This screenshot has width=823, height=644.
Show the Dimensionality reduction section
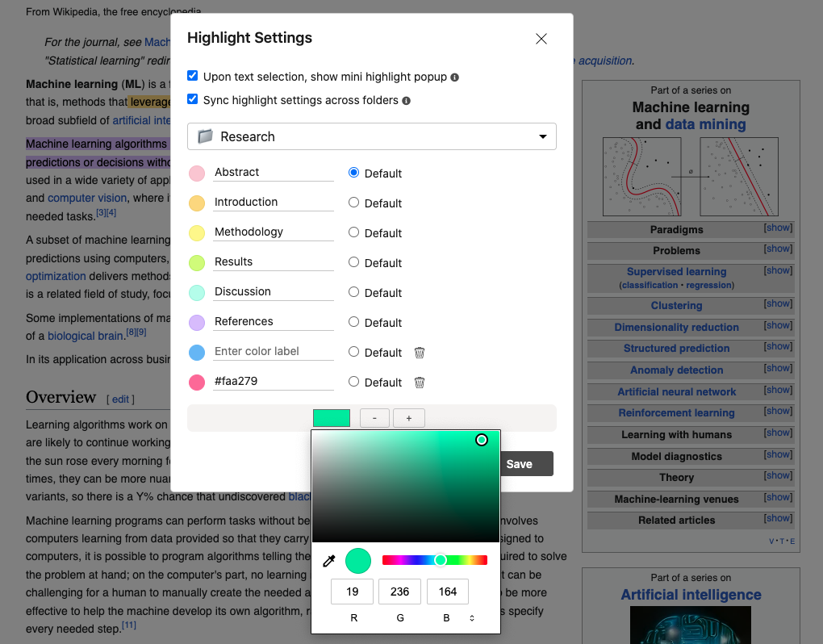click(x=778, y=325)
